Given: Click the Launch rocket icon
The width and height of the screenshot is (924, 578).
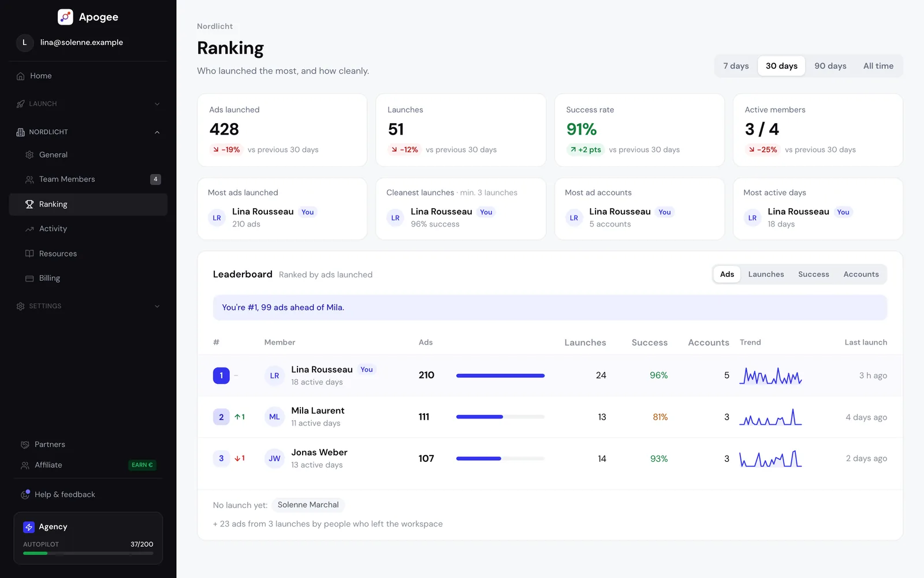Looking at the screenshot, I should [21, 104].
